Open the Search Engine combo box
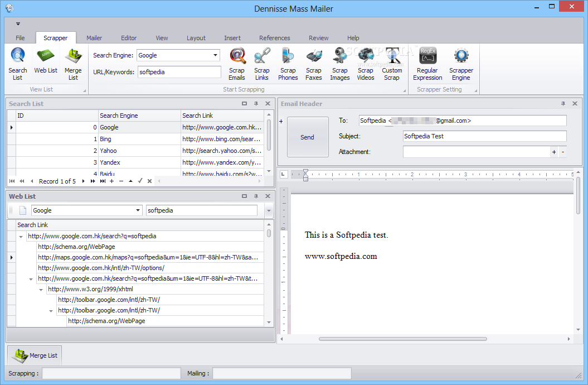 click(x=215, y=55)
